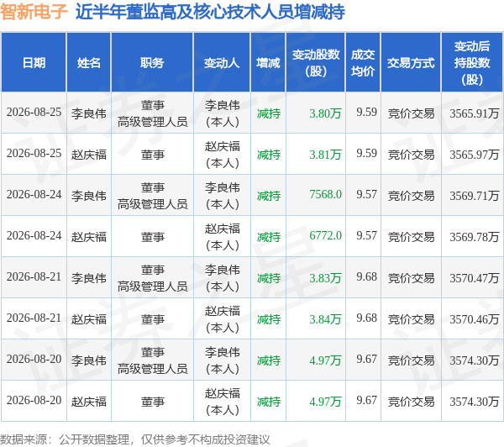Select the 姓名 column header
Image resolution: width=504 pixels, height=447 pixels.
tap(89, 62)
